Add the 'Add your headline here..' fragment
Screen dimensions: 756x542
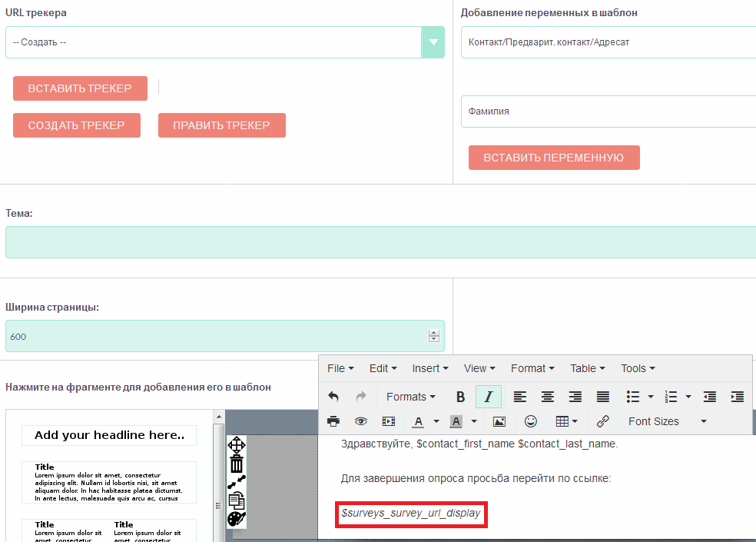pyautogui.click(x=109, y=435)
